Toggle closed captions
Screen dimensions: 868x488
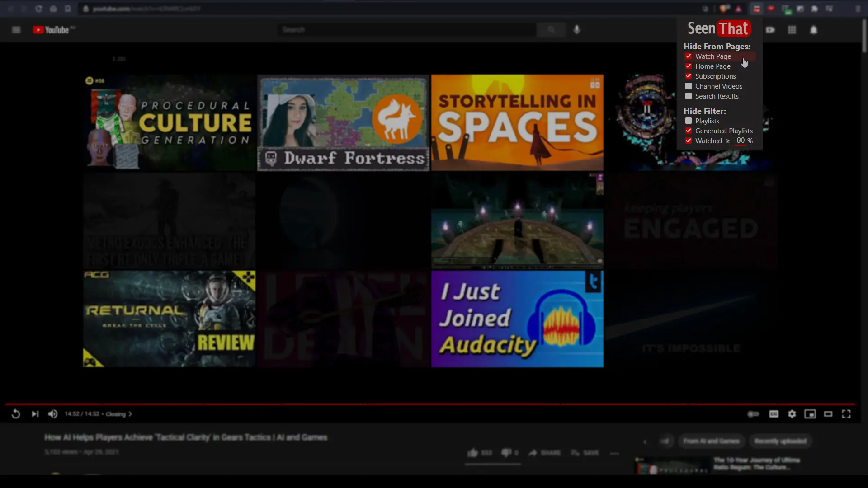[774, 414]
